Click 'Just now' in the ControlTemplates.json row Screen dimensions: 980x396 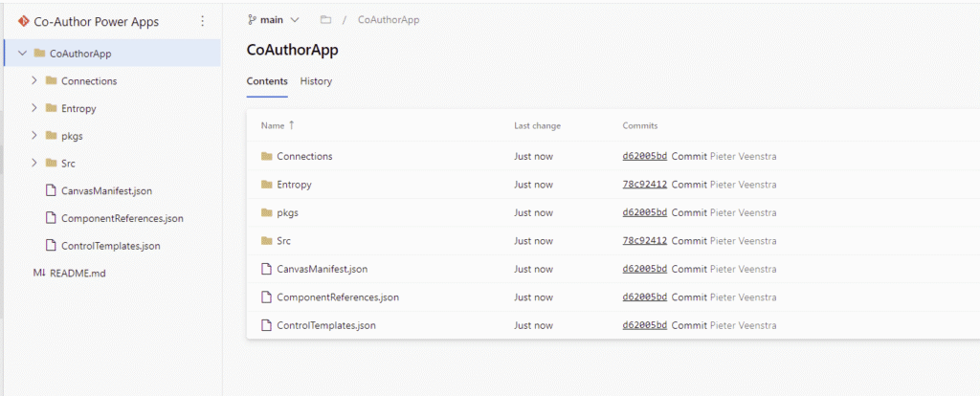coord(533,325)
